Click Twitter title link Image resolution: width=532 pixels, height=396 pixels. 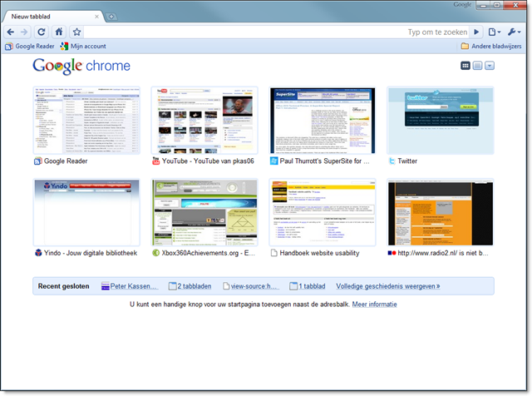(x=407, y=161)
